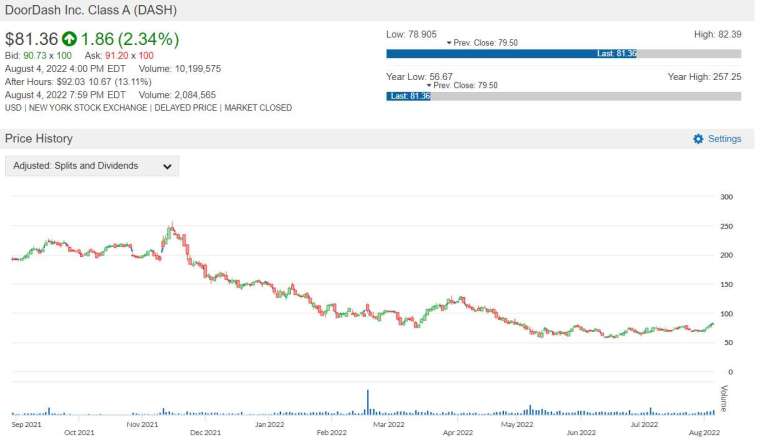Click the 300 price axis label
Image resolution: width=760 pixels, height=447 pixels.
coord(726,197)
